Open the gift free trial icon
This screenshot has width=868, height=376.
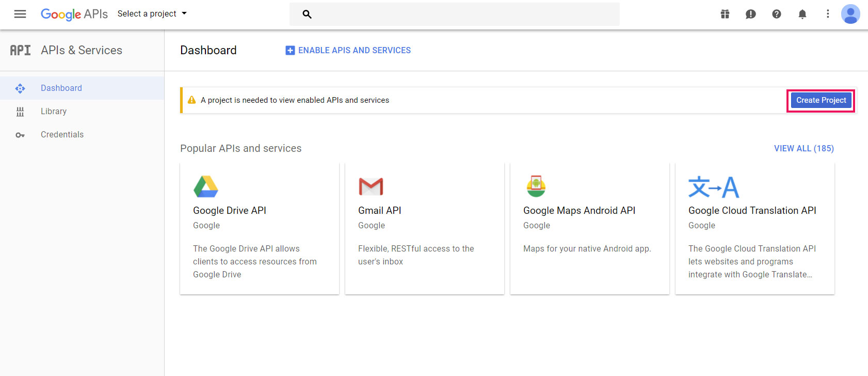tap(725, 14)
